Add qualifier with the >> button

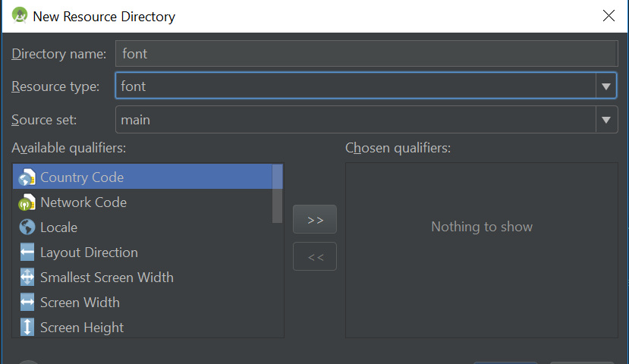click(x=315, y=219)
